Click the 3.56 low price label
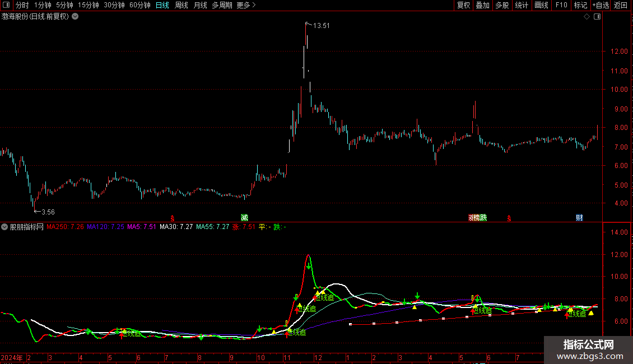633x364 pixels. (x=48, y=212)
